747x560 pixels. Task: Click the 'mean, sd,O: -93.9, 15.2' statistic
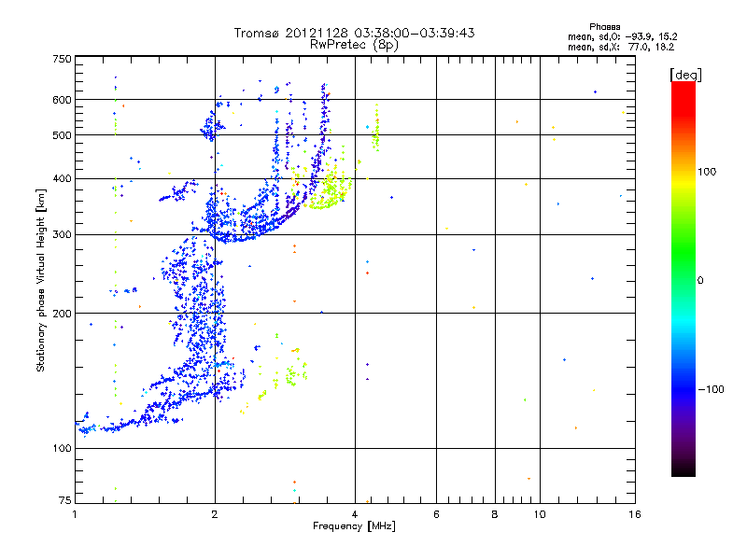click(x=622, y=36)
